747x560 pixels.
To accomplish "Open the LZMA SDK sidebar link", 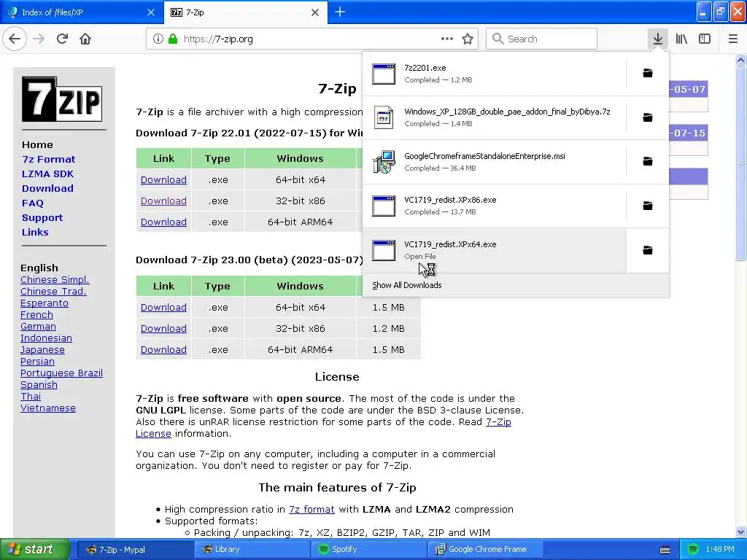I will point(47,174).
